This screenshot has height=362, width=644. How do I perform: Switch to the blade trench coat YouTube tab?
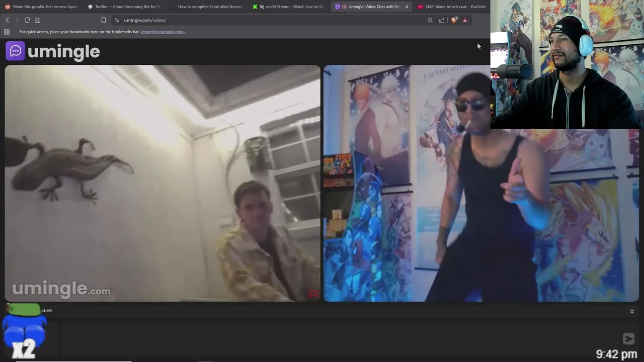pos(452,7)
